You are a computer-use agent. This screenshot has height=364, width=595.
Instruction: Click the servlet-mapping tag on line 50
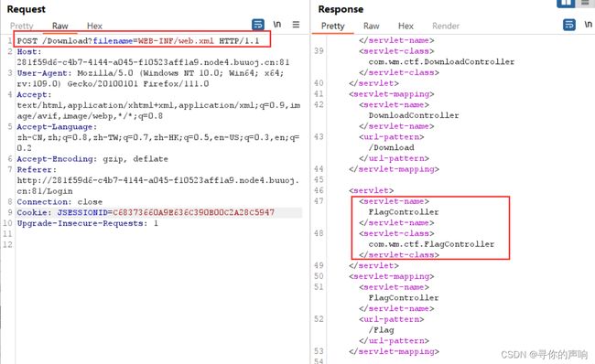391,276
